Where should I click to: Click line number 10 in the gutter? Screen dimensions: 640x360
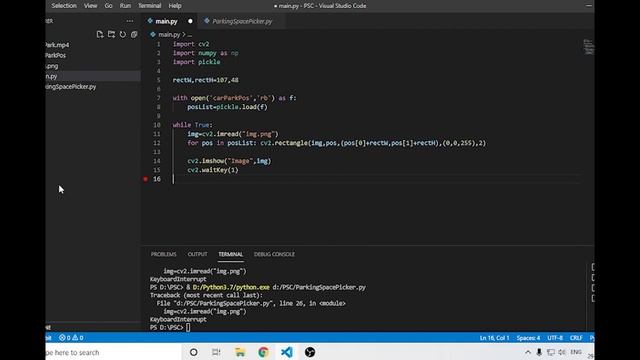pos(157,125)
